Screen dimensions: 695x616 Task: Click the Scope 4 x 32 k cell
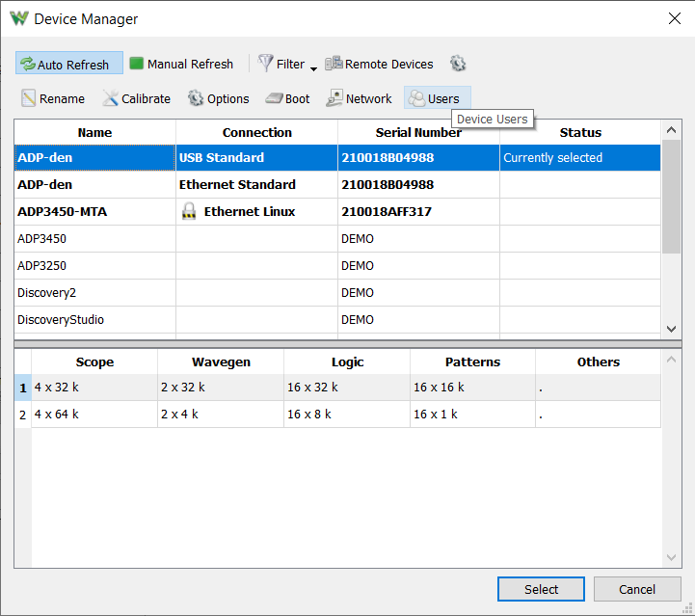(x=94, y=388)
